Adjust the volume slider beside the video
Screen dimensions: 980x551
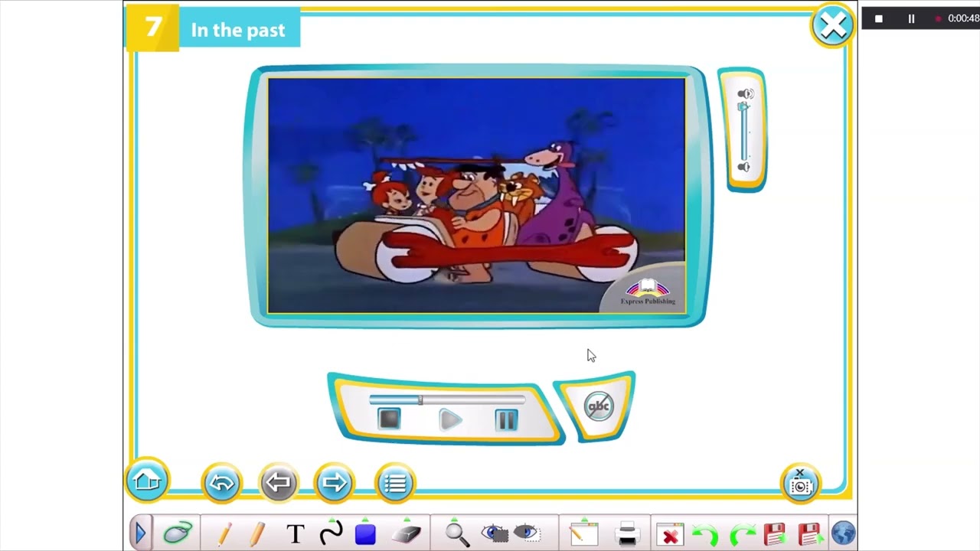(743, 130)
